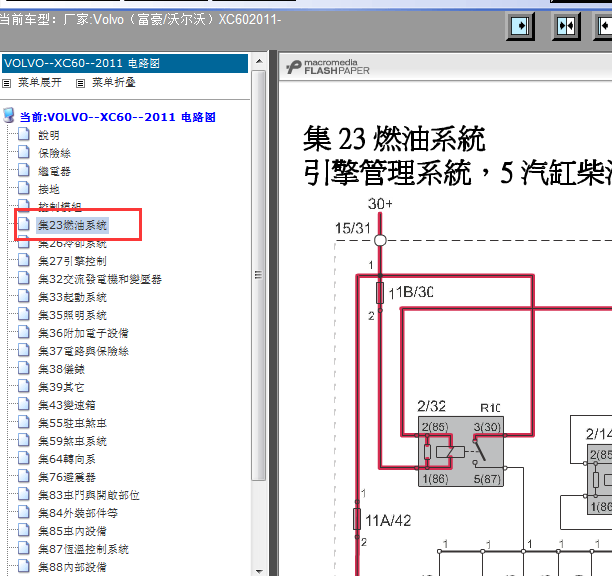
Task: Open 集32交流發電機和變壓器 diagram
Action: coord(100,279)
